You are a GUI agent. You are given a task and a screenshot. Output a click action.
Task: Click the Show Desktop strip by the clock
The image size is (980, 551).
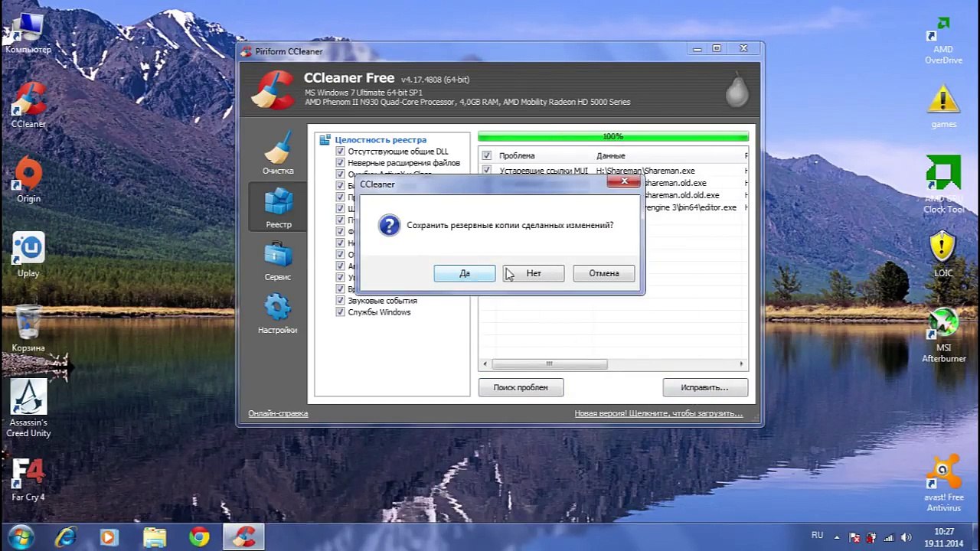pos(975,537)
